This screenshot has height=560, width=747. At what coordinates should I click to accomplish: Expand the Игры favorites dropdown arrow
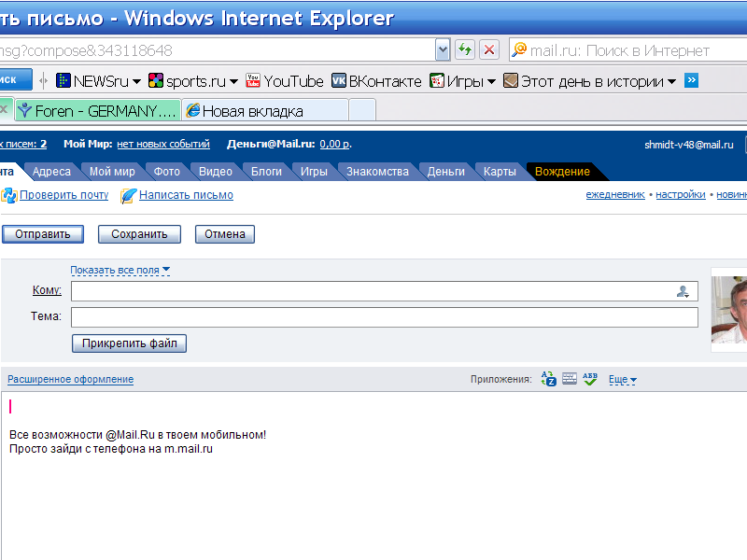(492, 82)
